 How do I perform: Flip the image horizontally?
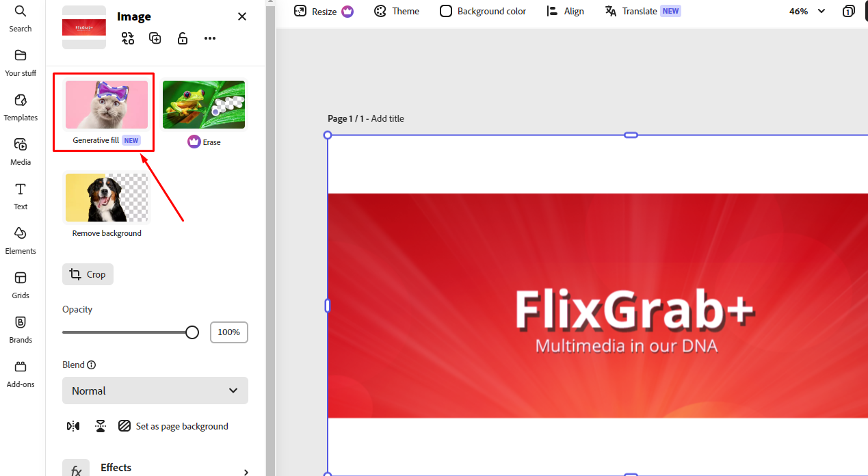(x=73, y=426)
